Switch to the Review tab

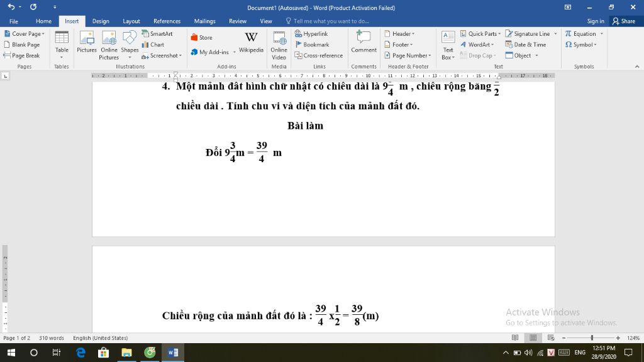(237, 21)
